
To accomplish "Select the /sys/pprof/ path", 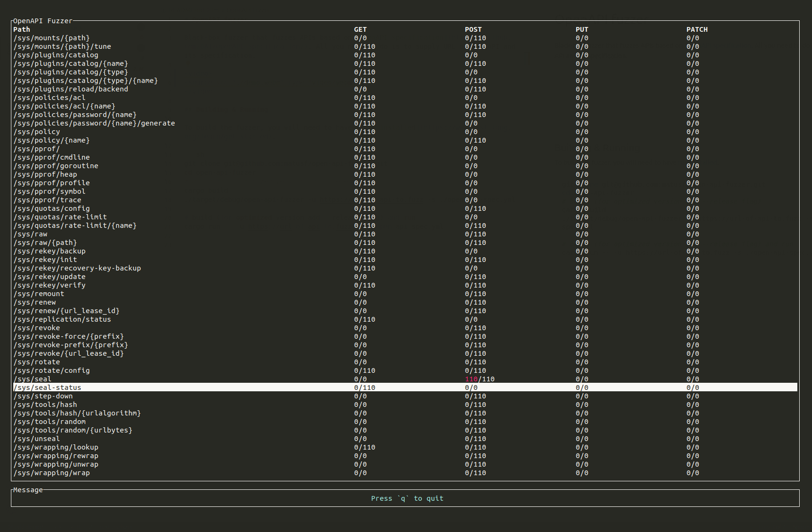I will point(36,149).
